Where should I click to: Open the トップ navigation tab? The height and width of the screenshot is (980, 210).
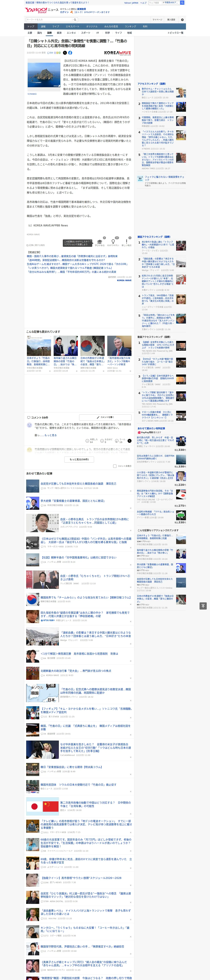pyautogui.click(x=31, y=27)
